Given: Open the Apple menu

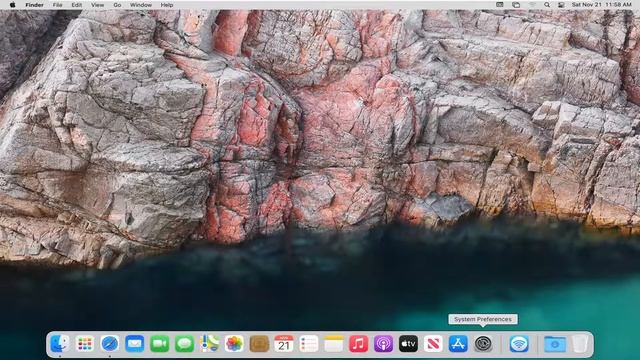Looking at the screenshot, I should click(12, 5).
